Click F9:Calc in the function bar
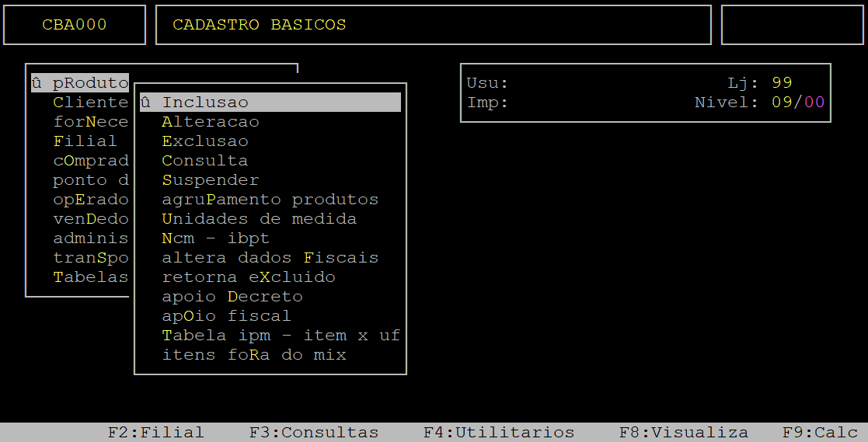The width and height of the screenshot is (868, 442). click(x=820, y=432)
